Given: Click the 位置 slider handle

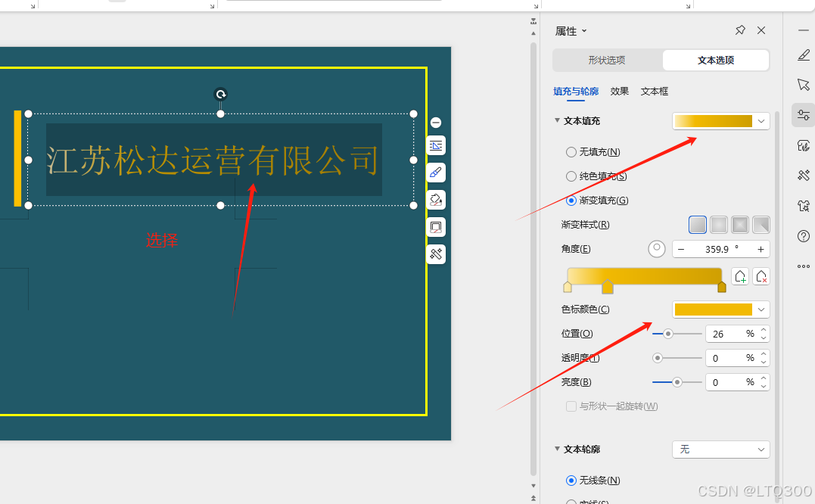Looking at the screenshot, I should (668, 334).
